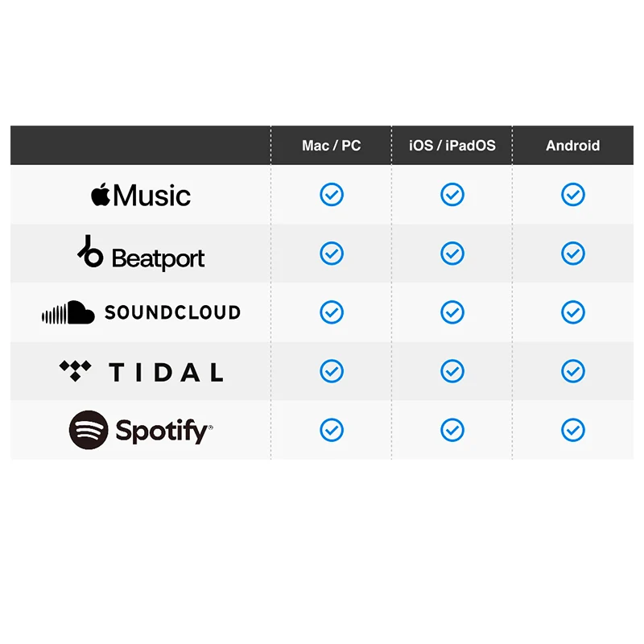The image size is (644, 644).
Task: Click the iOS / iPadOS column header
Action: point(452,146)
